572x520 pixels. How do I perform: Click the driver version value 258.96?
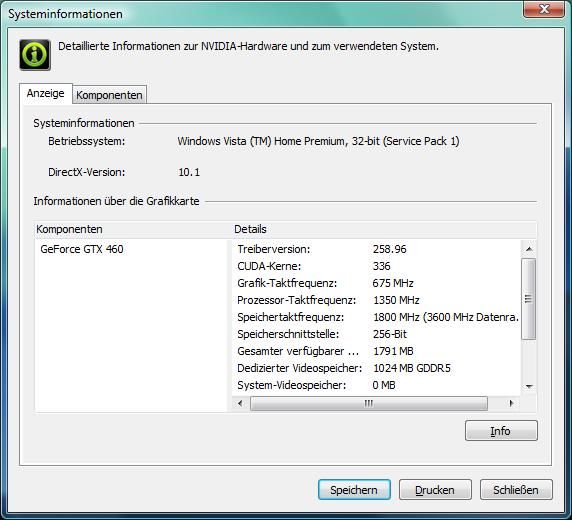click(x=390, y=249)
